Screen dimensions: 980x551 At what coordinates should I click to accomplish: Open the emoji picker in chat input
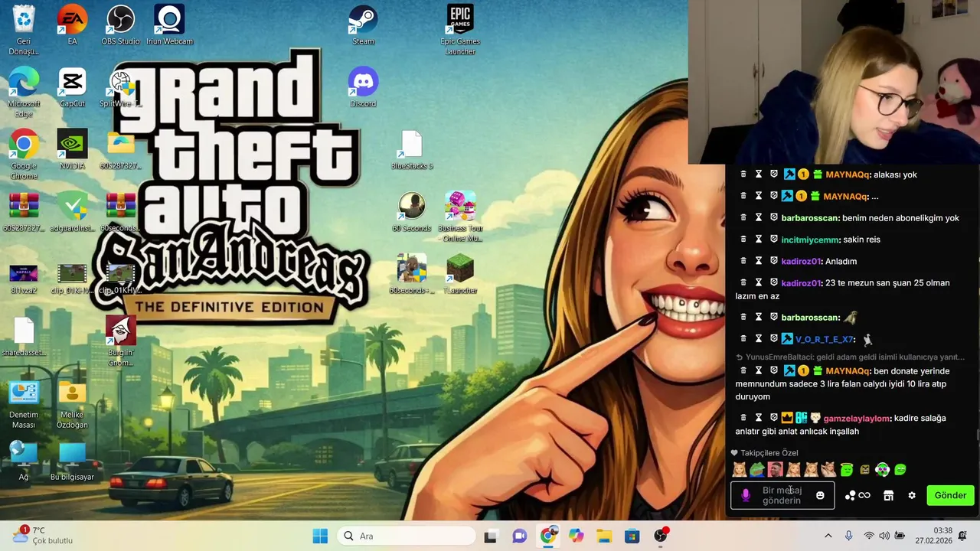(820, 495)
